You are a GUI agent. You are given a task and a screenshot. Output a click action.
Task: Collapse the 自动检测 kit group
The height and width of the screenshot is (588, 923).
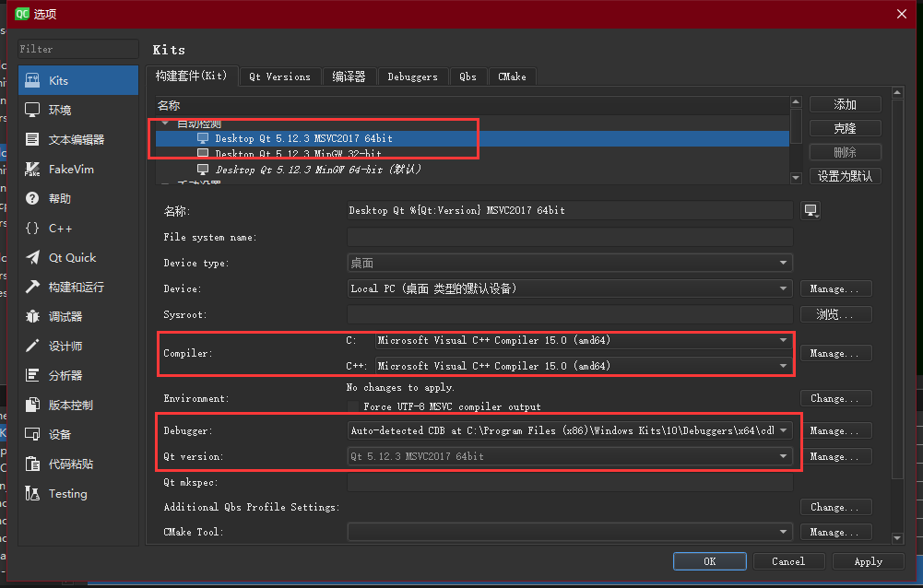coord(164,123)
